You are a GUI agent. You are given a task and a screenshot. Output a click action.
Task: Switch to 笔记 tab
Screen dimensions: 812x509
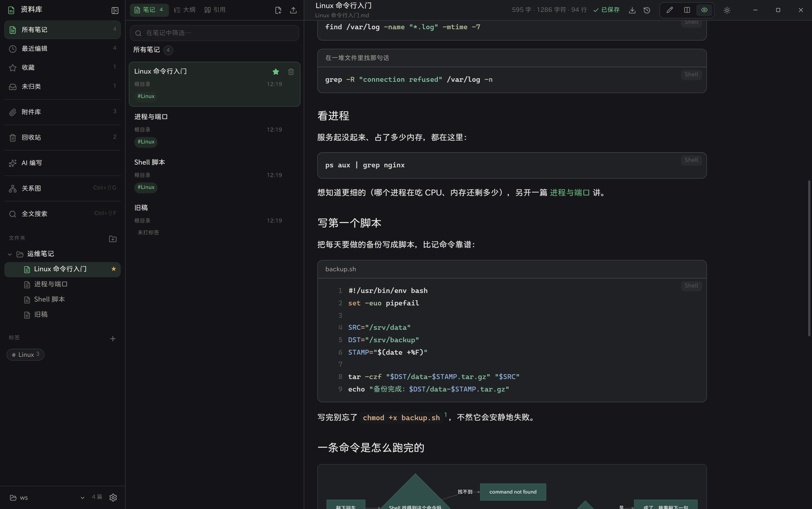149,10
